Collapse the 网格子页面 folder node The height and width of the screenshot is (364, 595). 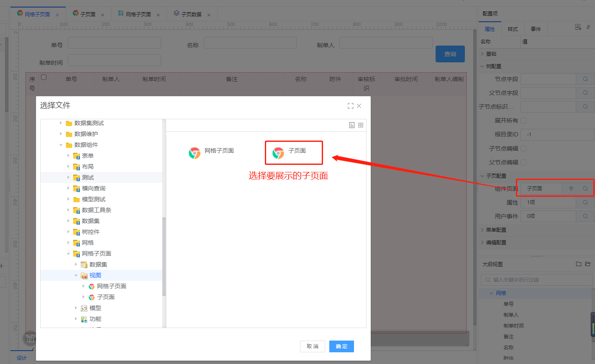tap(69, 254)
